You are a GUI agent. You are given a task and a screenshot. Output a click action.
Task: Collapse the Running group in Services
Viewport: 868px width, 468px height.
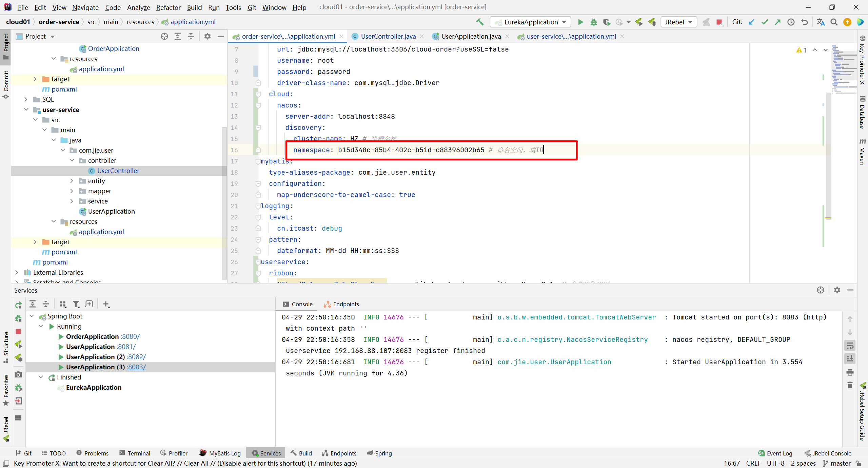point(41,326)
